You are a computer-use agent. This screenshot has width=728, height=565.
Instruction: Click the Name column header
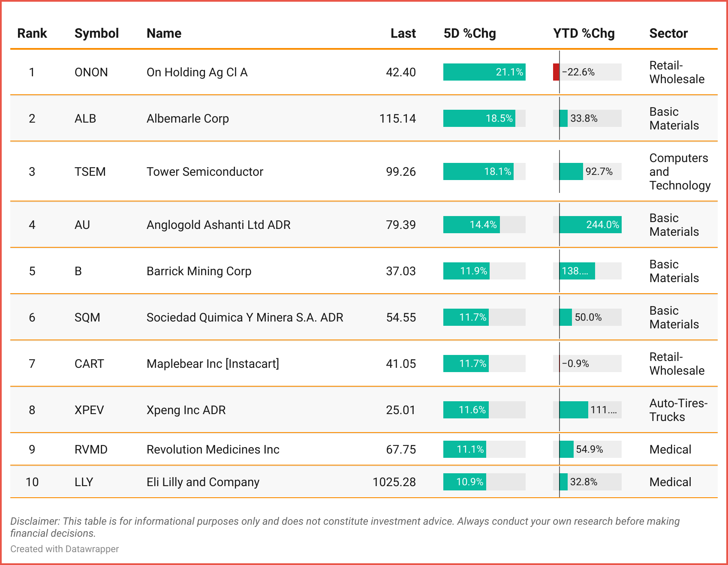point(164,33)
